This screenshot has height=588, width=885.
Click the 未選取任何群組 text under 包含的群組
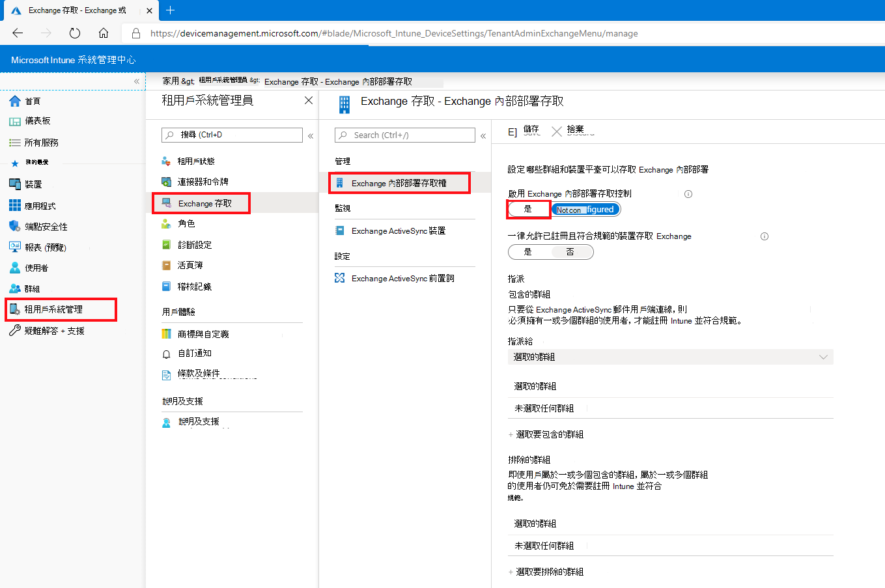pyautogui.click(x=544, y=408)
